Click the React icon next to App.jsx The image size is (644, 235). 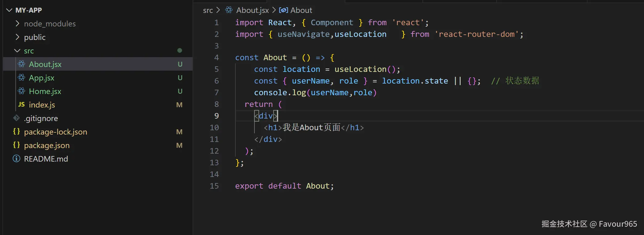pyautogui.click(x=22, y=77)
